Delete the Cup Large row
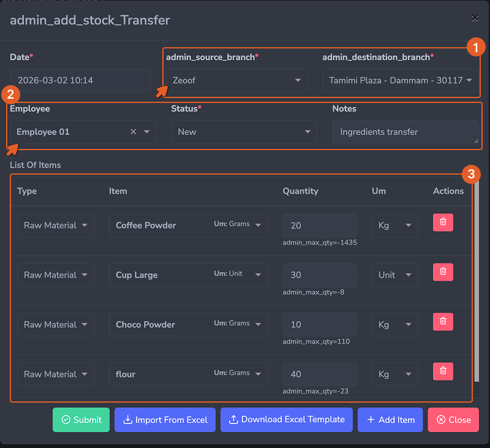Viewport: 490px width, 448px height. [x=443, y=272]
